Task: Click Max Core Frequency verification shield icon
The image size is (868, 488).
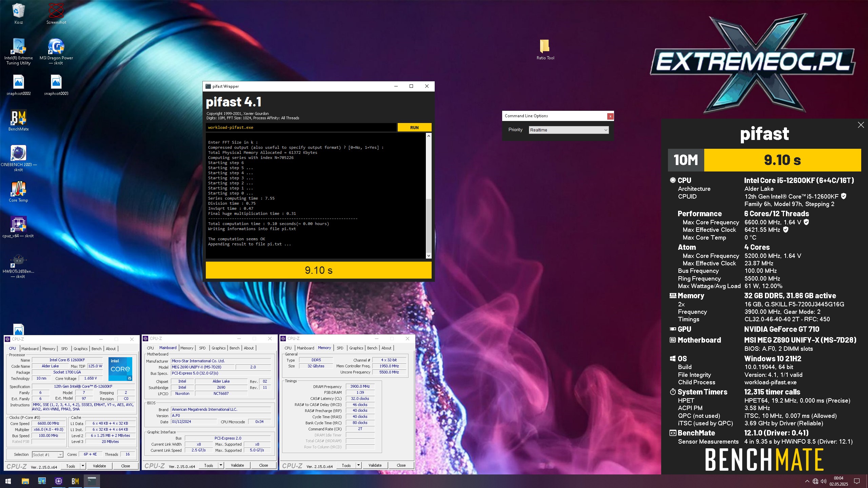Action: (x=806, y=222)
